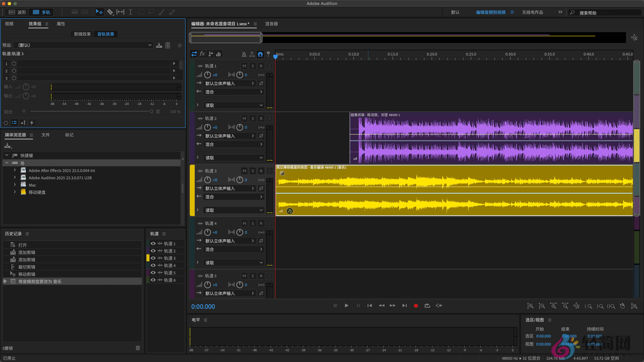Image resolution: width=644 pixels, height=362 pixels.
Task: Arm 轨道 1 for recording with R button
Action: (x=261, y=66)
